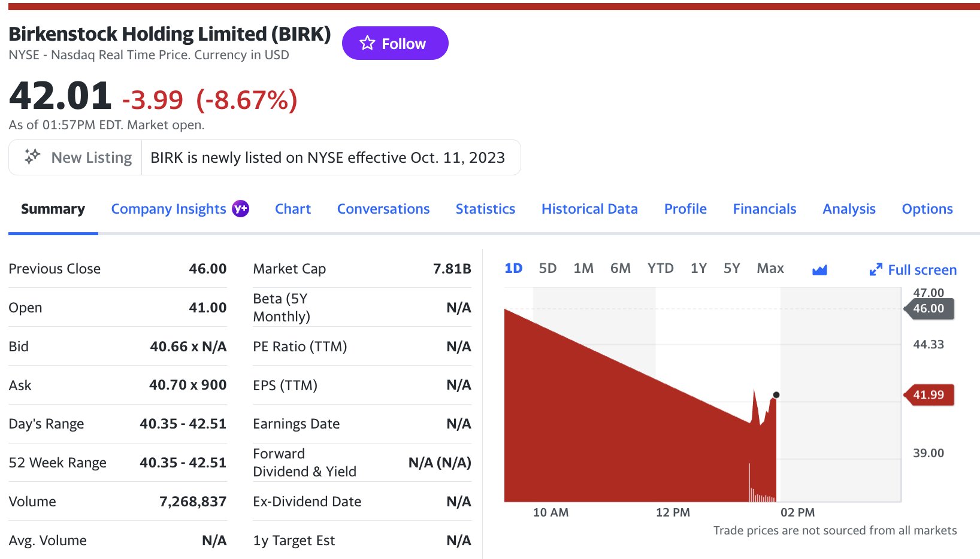Click the 41.99 current price chart marker
Image resolution: width=980 pixels, height=559 pixels.
(928, 395)
